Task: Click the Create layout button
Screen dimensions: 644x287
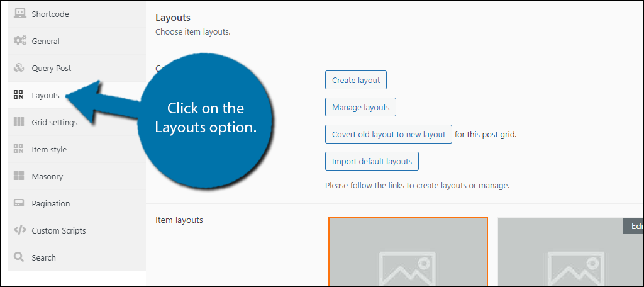Action: (356, 80)
